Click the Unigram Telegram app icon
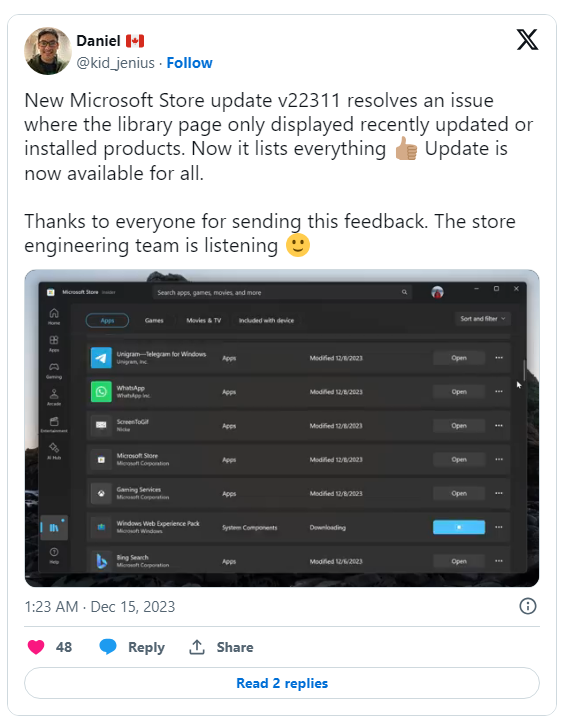565x724 pixels. [x=101, y=358]
